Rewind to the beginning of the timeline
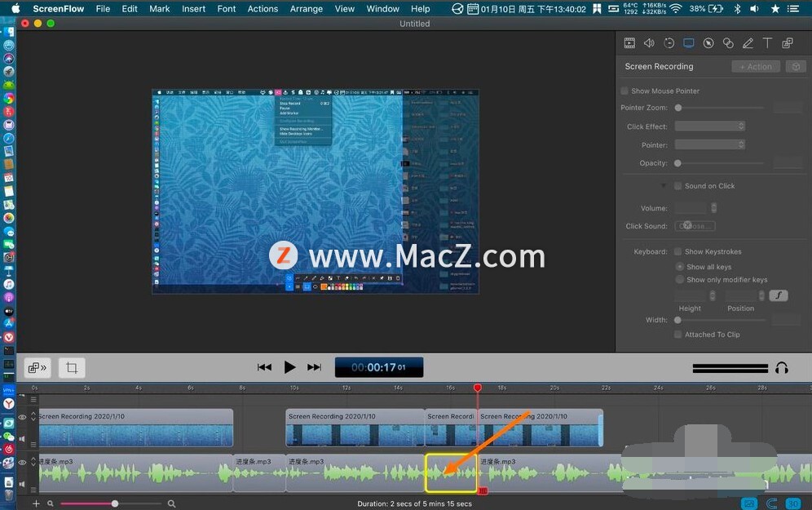Image resolution: width=812 pixels, height=510 pixels. (264, 367)
